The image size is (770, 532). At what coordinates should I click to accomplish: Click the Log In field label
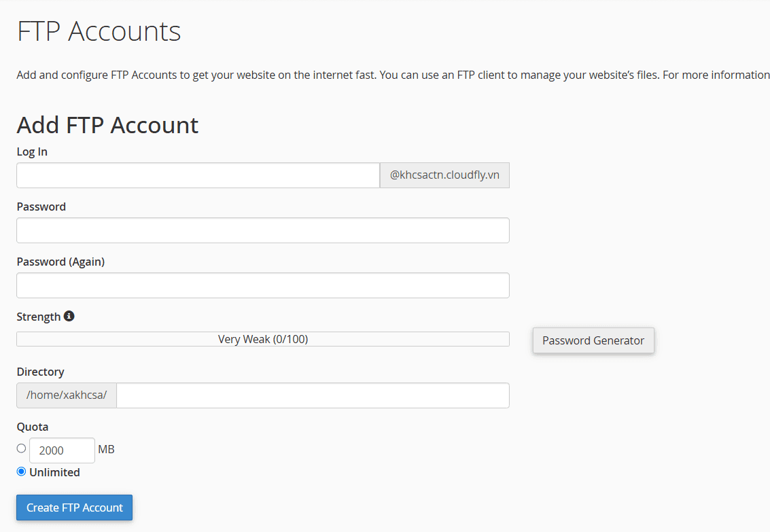coord(32,152)
